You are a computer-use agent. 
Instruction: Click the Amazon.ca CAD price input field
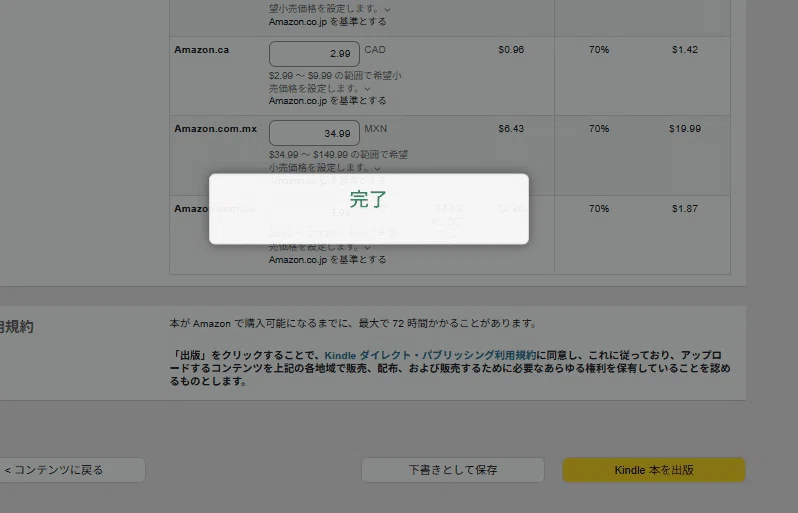[x=314, y=54]
